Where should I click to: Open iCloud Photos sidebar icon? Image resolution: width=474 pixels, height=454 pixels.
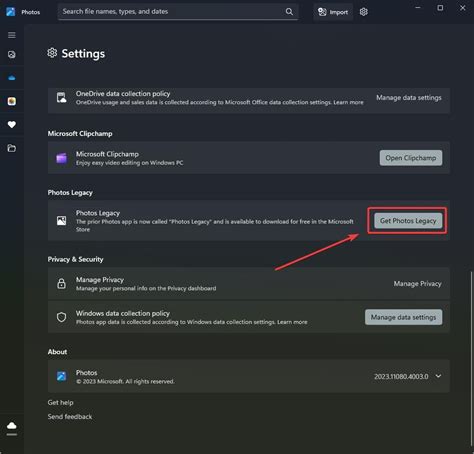pos(12,101)
